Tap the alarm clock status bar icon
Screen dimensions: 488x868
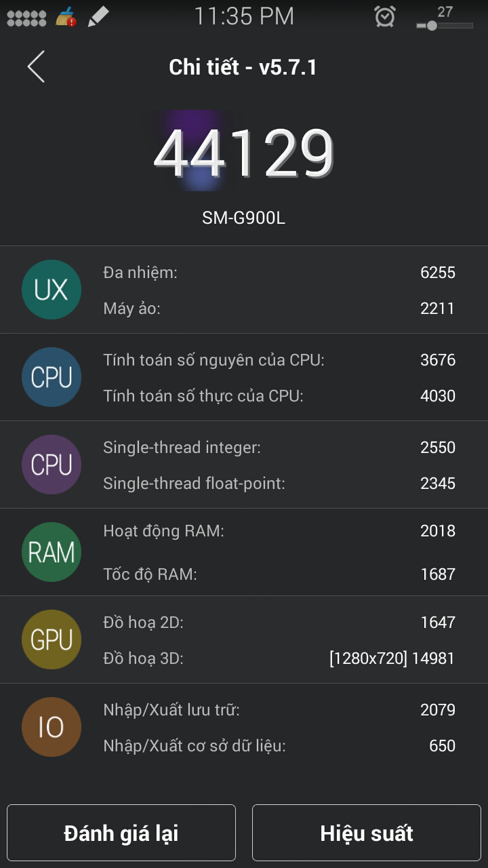point(384,16)
